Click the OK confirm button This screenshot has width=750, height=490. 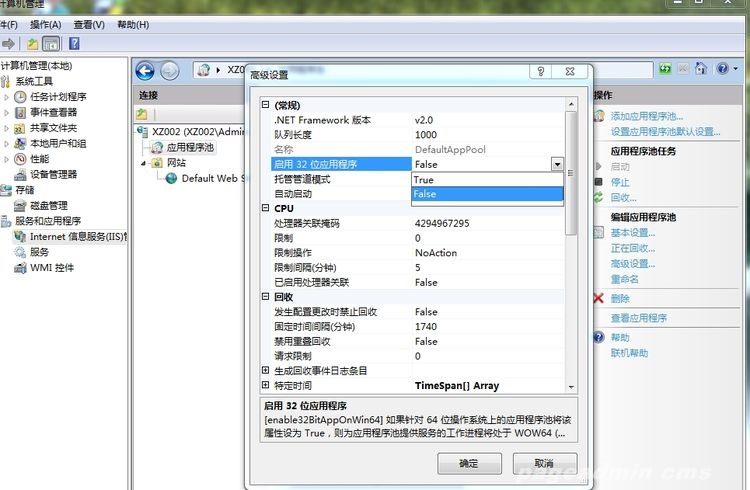[468, 463]
